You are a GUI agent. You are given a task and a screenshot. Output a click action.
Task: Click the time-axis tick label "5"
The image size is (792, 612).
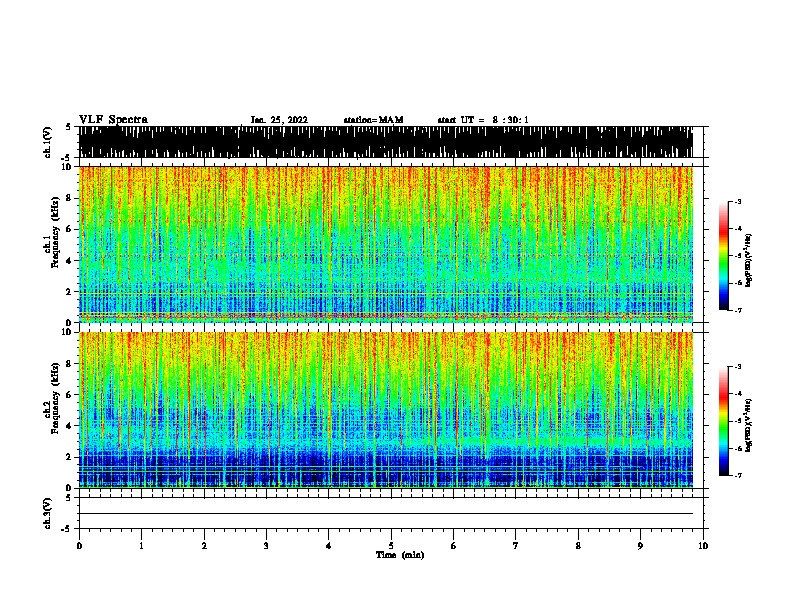[x=391, y=546]
